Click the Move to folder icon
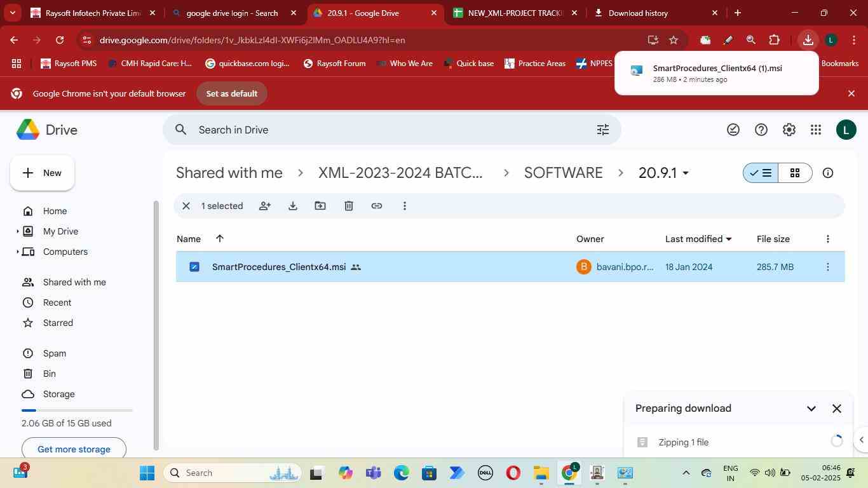Viewport: 868px width, 488px height. (x=320, y=206)
